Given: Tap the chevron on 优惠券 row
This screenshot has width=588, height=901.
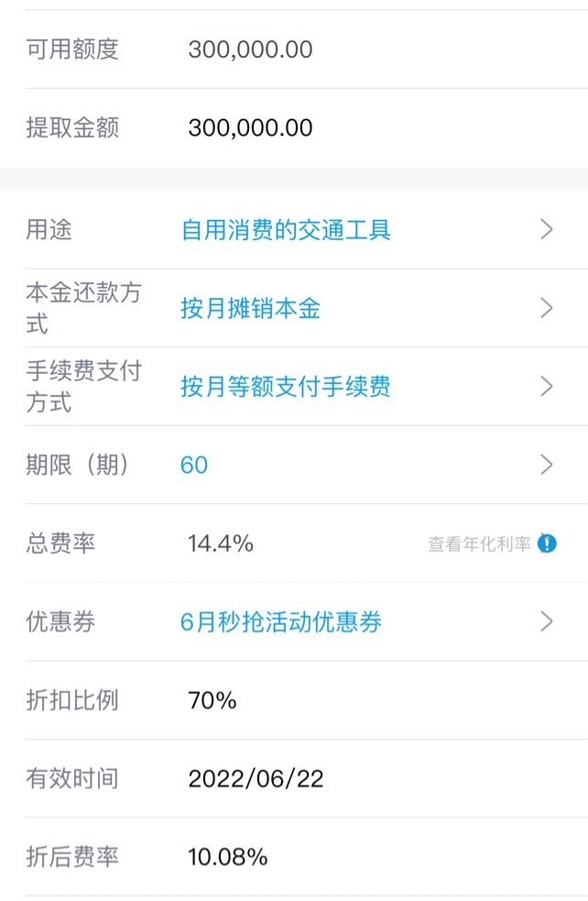Looking at the screenshot, I should click(547, 621).
